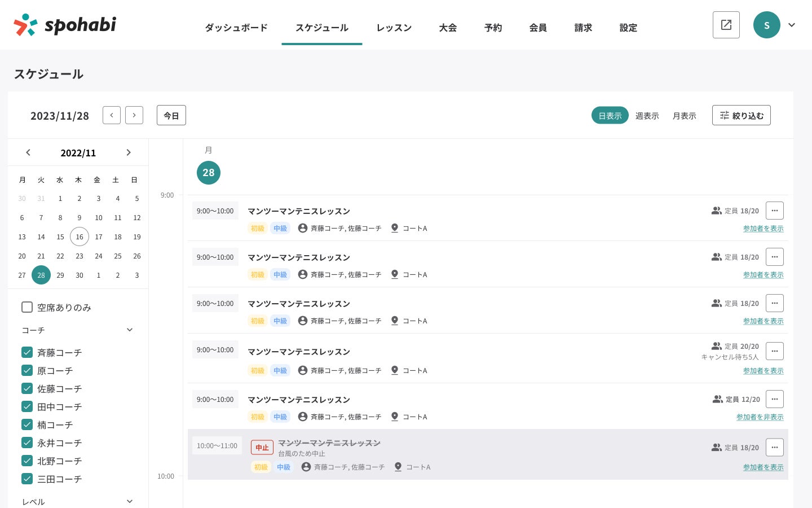Open the account dropdown arrow next to avatar
The width and height of the screenshot is (812, 508).
(x=792, y=25)
